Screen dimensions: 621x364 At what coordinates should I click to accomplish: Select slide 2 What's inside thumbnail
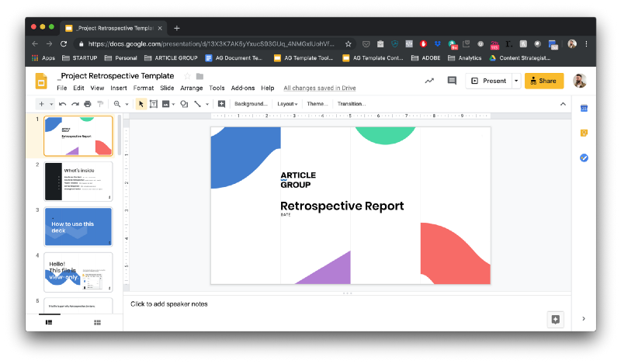click(x=78, y=182)
